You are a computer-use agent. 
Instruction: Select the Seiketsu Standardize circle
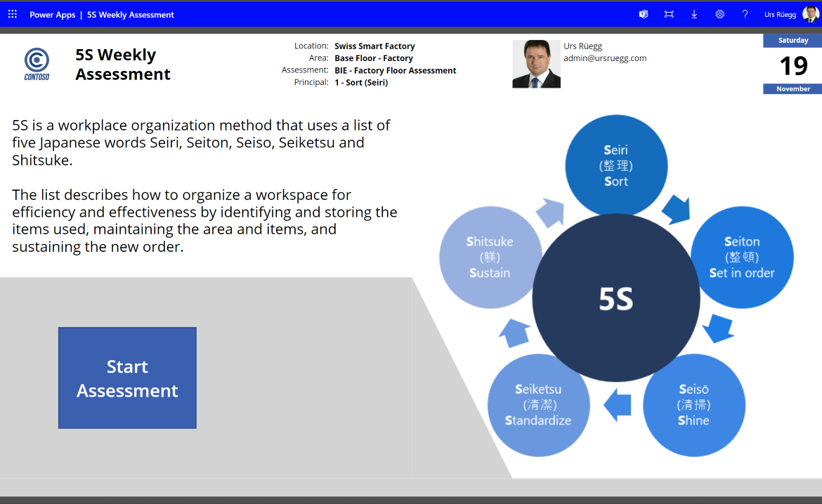pos(538,405)
